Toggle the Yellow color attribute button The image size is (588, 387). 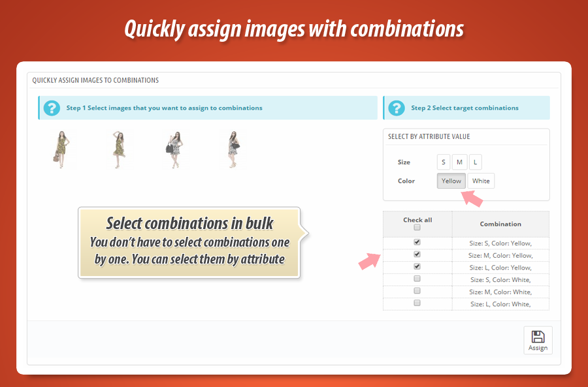point(451,181)
